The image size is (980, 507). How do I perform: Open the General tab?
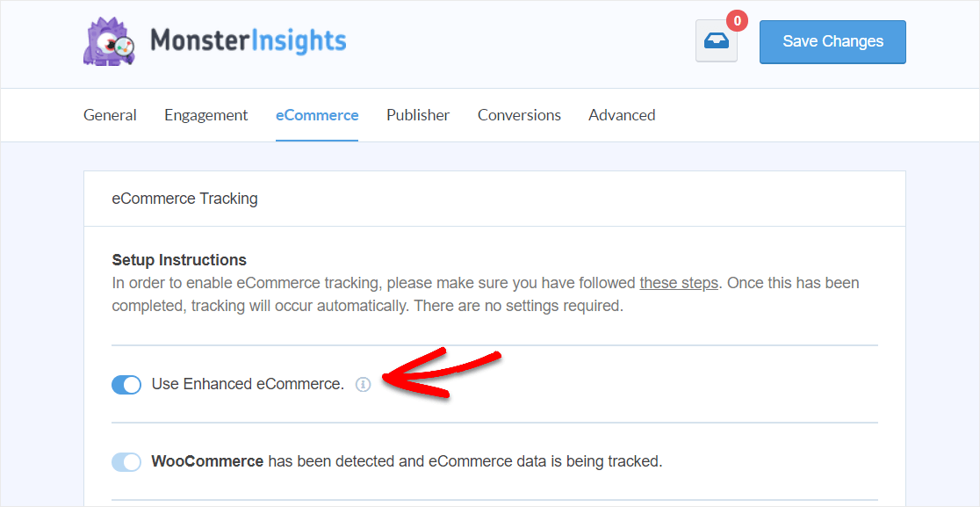[110, 115]
